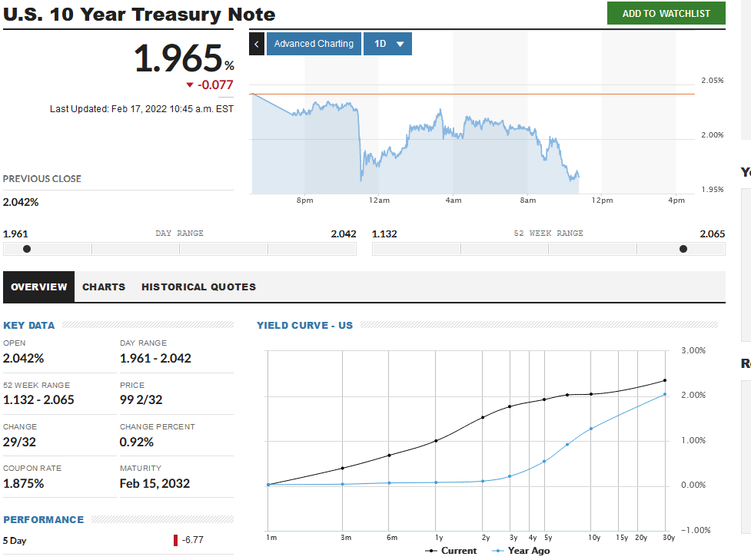Click the 2.00% axis label on intraday chart
The height and width of the screenshot is (560, 751).
coord(713,135)
